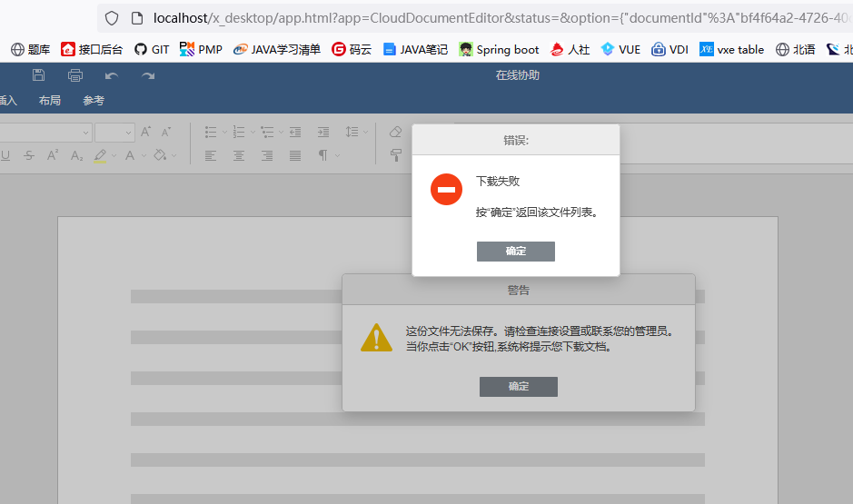Expand bullet list style arrow

point(224,132)
